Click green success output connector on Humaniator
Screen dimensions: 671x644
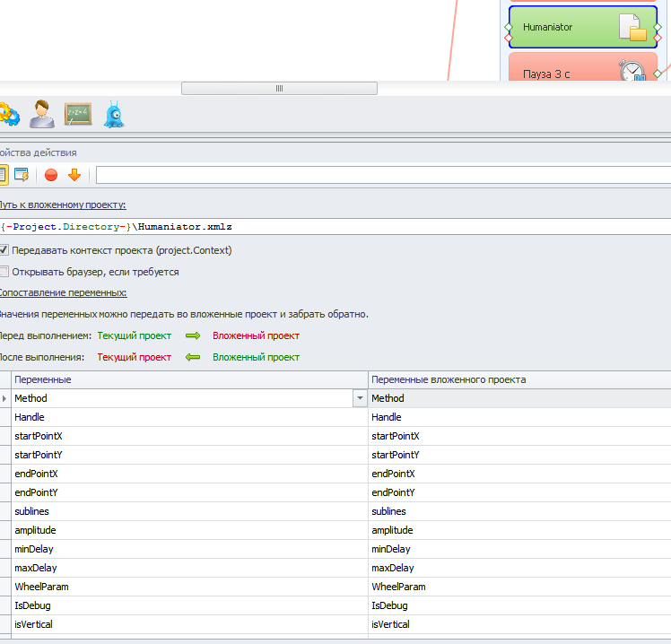coord(658,27)
